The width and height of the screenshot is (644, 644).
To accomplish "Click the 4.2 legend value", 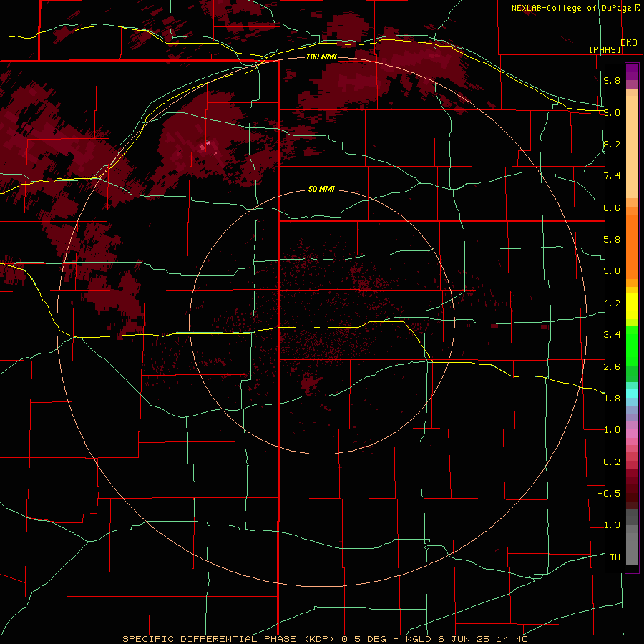I will [x=612, y=303].
